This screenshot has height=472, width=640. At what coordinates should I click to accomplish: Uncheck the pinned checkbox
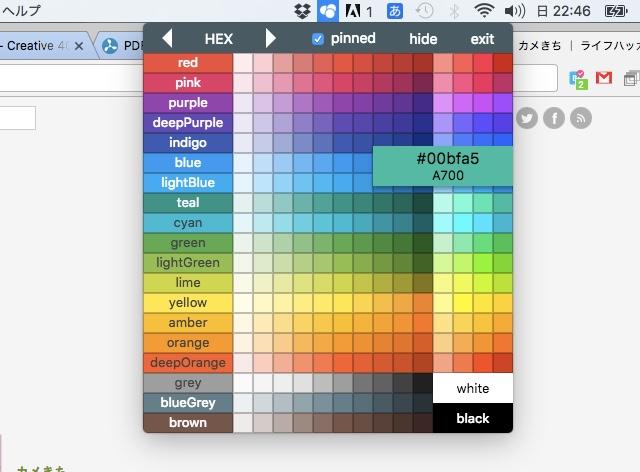click(318, 39)
